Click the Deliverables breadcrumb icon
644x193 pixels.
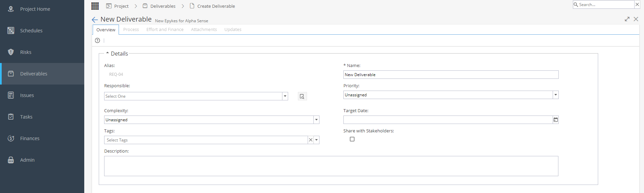[145, 6]
